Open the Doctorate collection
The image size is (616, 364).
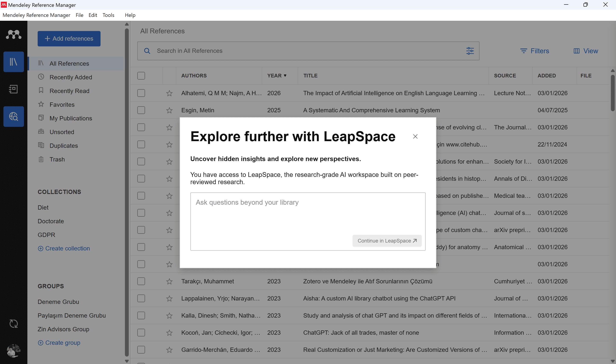click(51, 221)
